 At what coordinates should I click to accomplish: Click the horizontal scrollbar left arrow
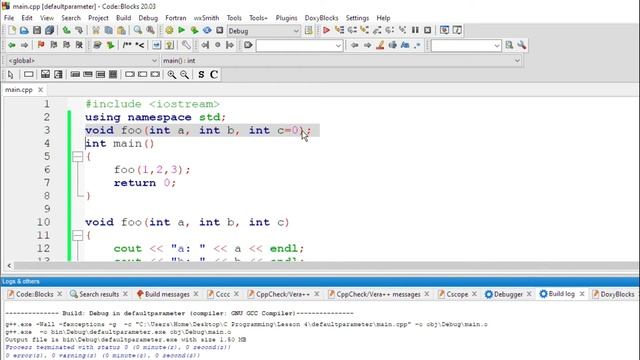point(9,266)
